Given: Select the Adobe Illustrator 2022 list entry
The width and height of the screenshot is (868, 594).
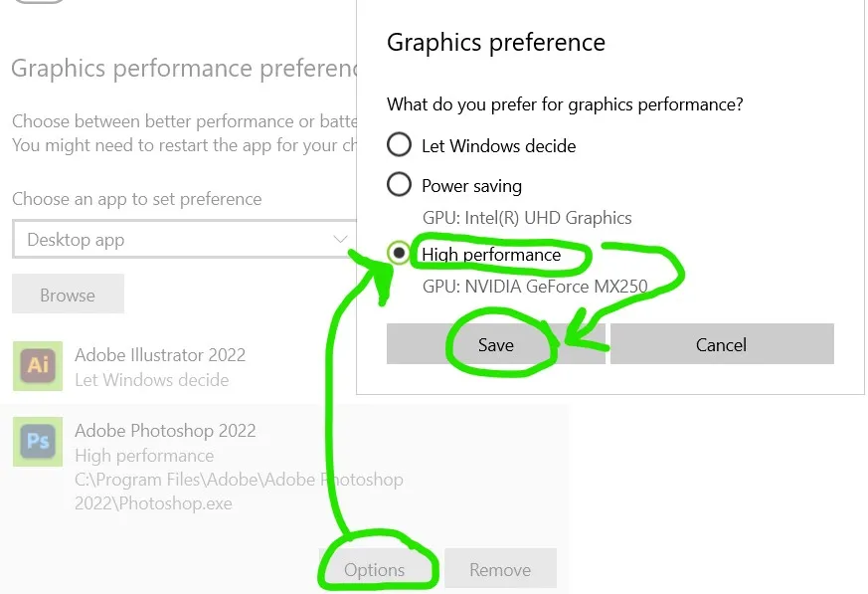Looking at the screenshot, I should click(160, 355).
